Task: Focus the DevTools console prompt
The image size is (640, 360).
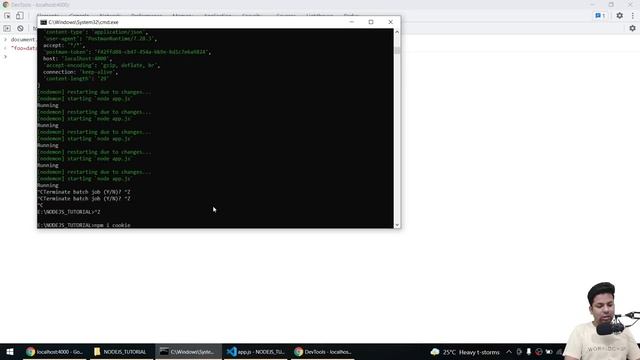Action: [x=320, y=56]
